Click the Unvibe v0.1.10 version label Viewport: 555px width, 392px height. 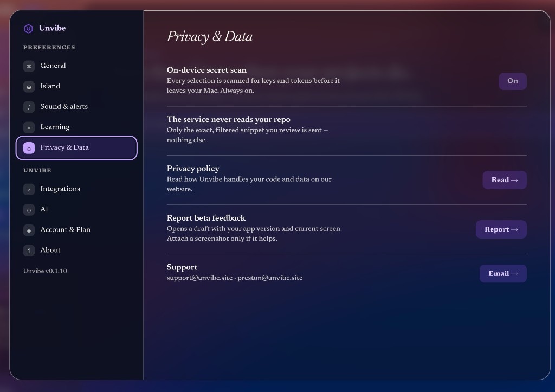(x=46, y=271)
